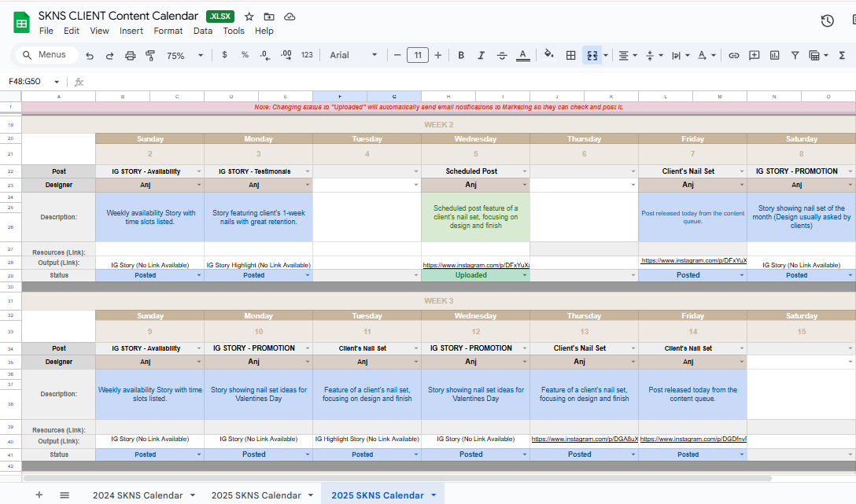
Task: Open the Wednesday Week 2 Instagram link
Action: [x=475, y=266]
